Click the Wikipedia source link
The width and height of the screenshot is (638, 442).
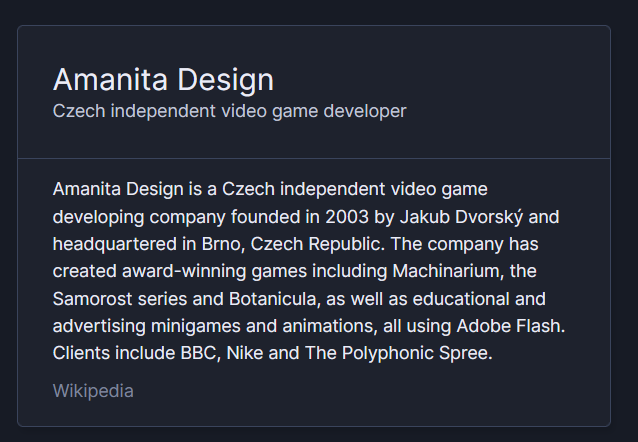93,391
